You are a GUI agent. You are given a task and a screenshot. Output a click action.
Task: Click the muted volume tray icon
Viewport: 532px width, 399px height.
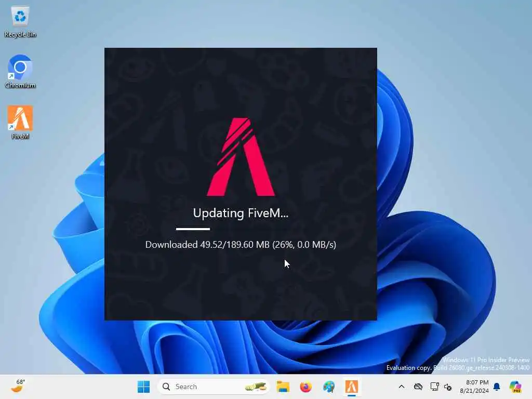(x=448, y=387)
